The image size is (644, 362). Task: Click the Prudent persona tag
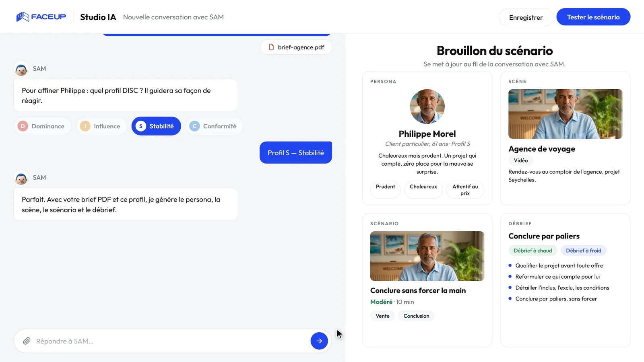click(385, 189)
